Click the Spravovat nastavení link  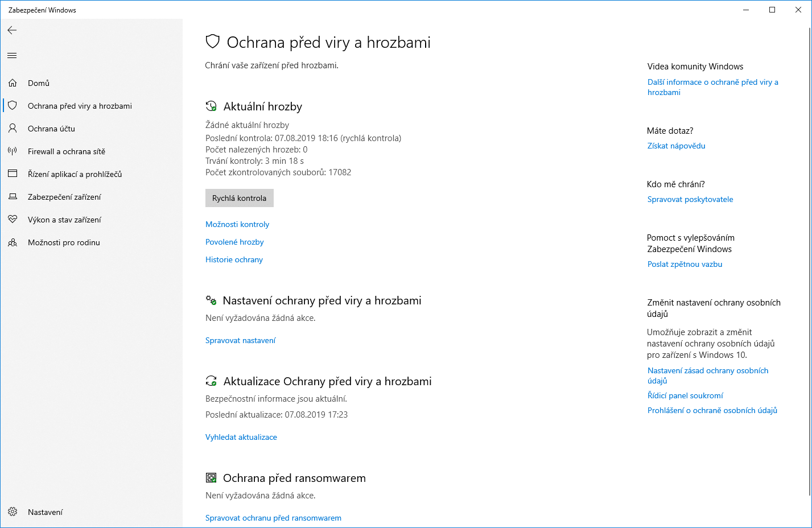[240, 340]
